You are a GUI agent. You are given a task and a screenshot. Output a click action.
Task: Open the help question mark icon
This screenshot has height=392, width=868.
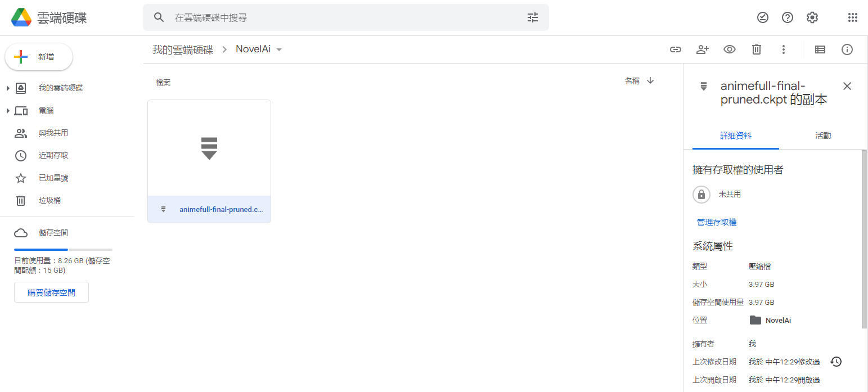(x=788, y=17)
